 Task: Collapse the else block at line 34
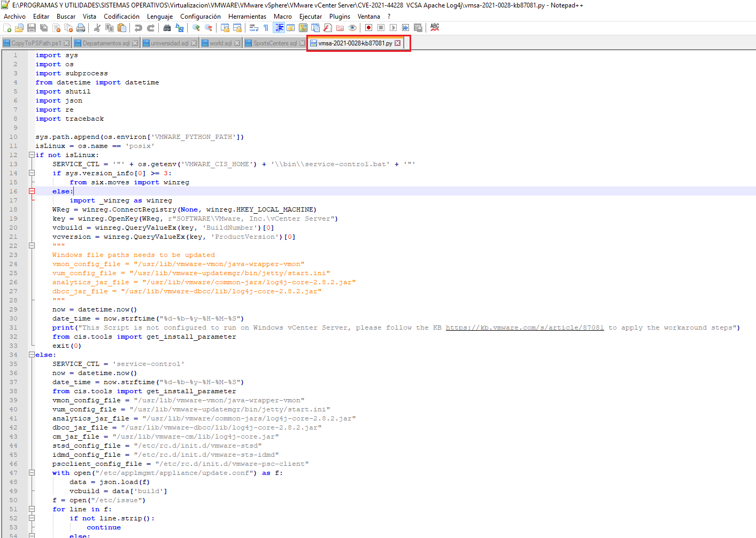point(32,355)
